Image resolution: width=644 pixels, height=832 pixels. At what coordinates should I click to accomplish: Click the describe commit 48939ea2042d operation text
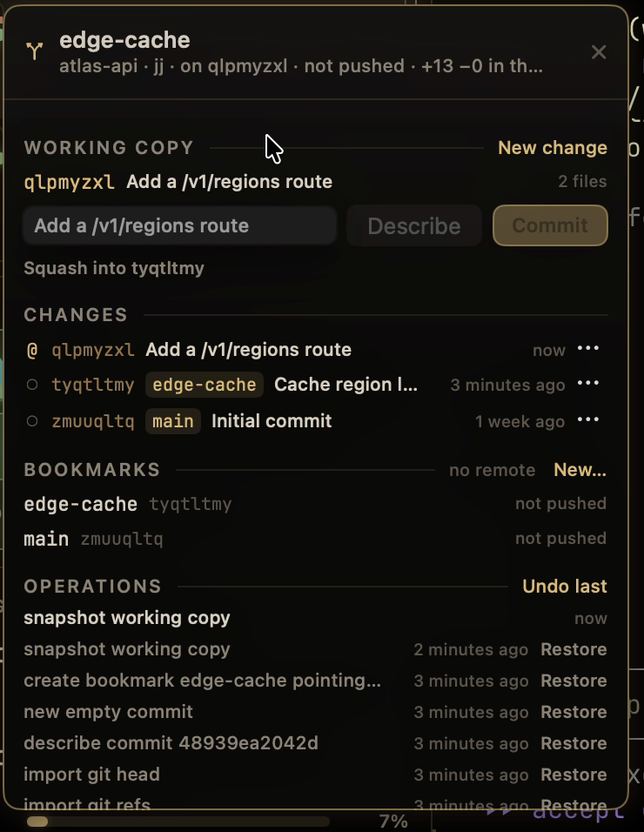coord(171,743)
